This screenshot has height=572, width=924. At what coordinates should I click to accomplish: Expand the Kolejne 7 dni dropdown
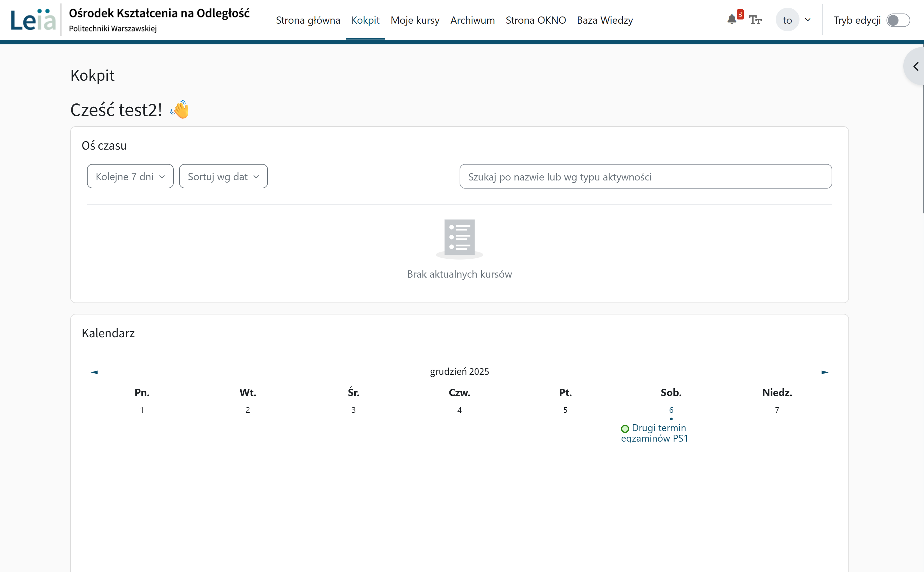tap(130, 176)
